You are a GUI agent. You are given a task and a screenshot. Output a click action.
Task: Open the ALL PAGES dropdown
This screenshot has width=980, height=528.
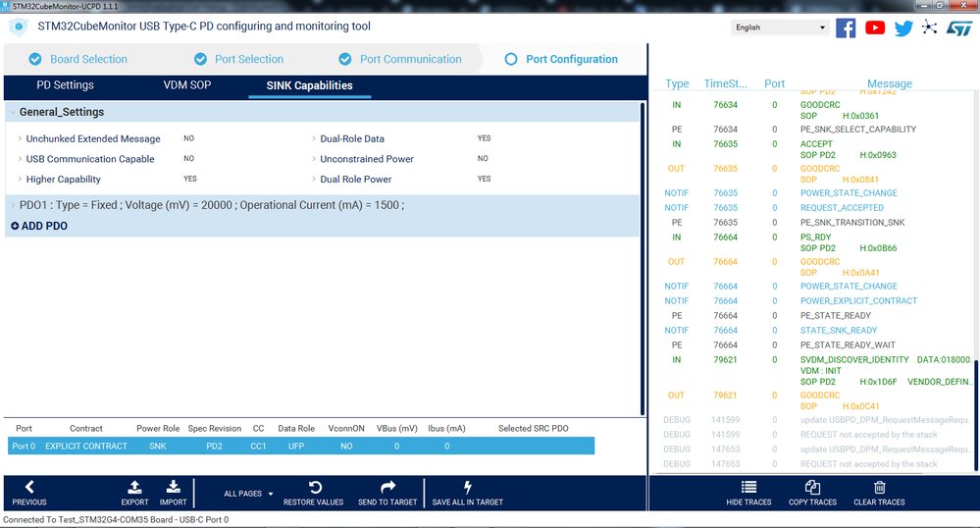249,494
